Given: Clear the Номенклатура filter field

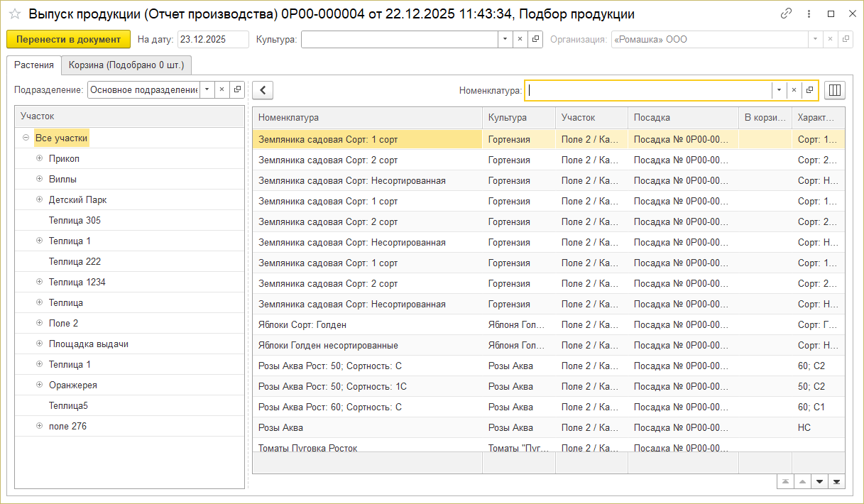Looking at the screenshot, I should click(x=794, y=90).
